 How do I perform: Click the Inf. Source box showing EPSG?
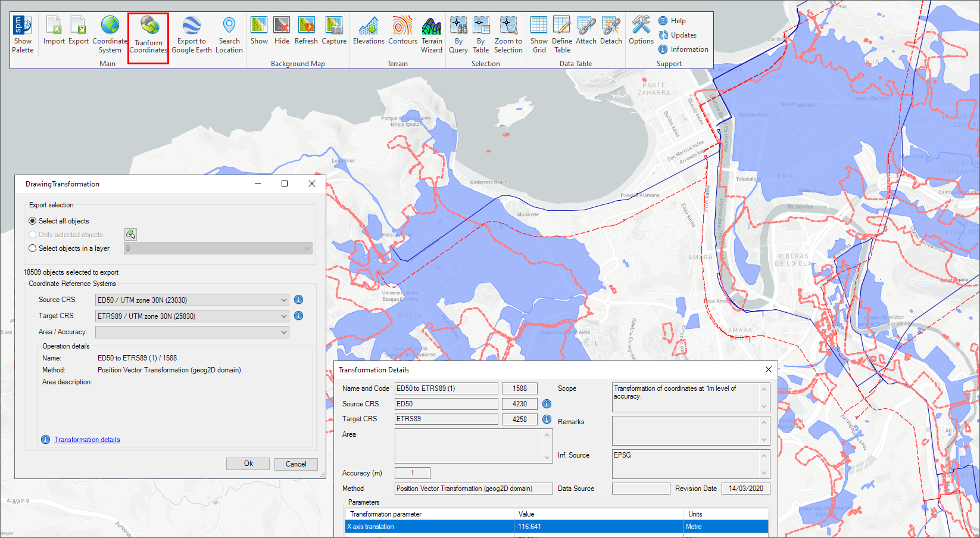tap(691, 464)
